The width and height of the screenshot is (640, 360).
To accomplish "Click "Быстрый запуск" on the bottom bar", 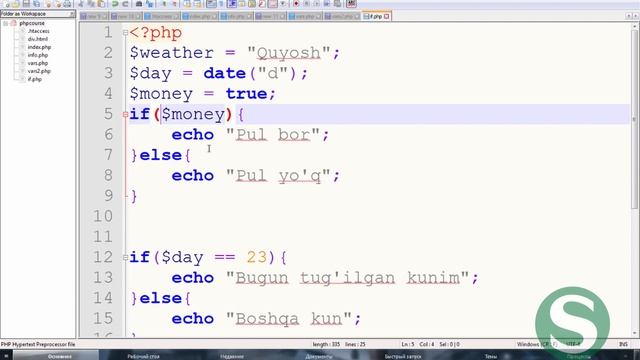I will tap(402, 356).
